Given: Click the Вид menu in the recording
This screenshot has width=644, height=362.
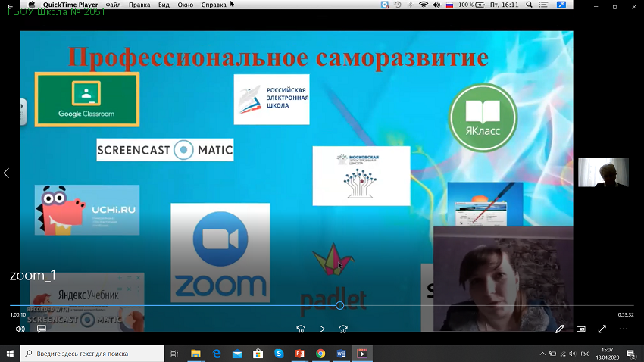Looking at the screenshot, I should pos(164,5).
